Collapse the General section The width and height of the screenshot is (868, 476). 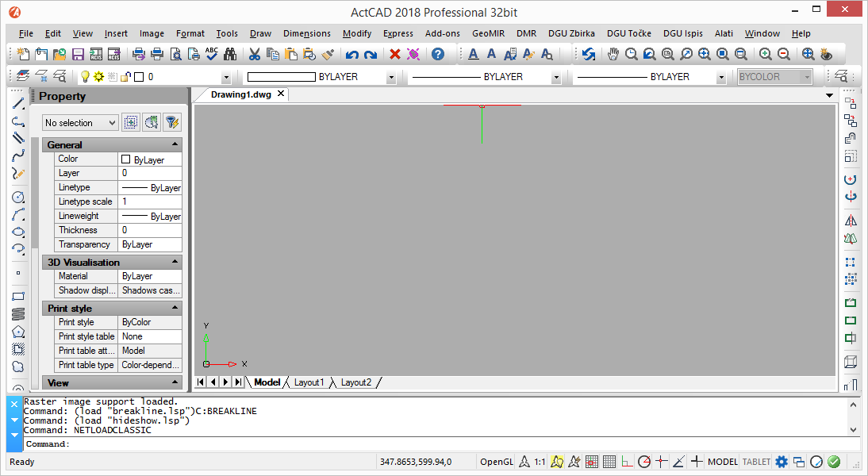[x=175, y=144]
